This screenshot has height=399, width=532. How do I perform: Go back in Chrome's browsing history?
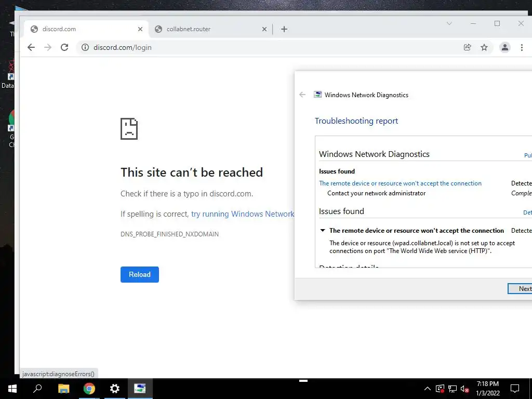click(31, 47)
